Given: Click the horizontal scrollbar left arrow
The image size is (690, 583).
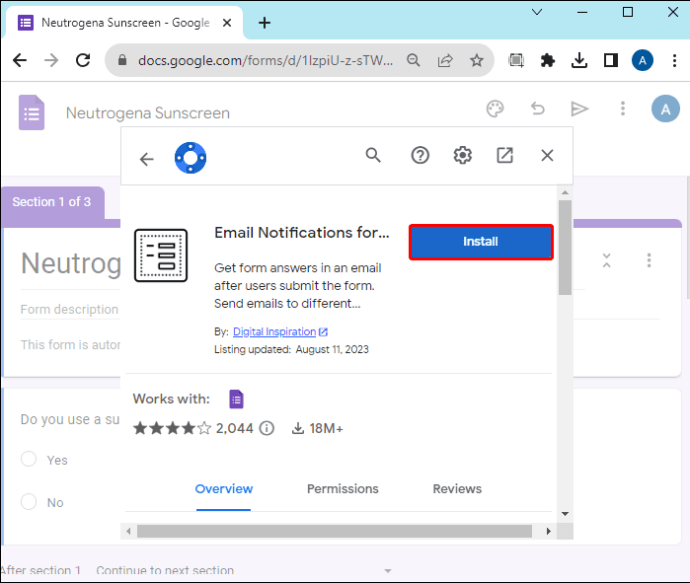Looking at the screenshot, I should click(128, 531).
